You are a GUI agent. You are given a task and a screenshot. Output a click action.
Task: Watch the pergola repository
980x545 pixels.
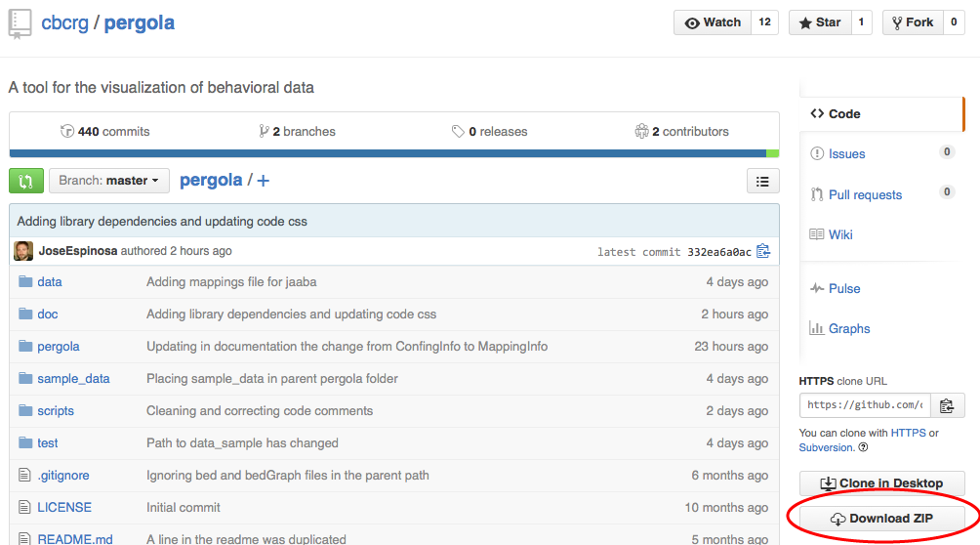pos(713,22)
